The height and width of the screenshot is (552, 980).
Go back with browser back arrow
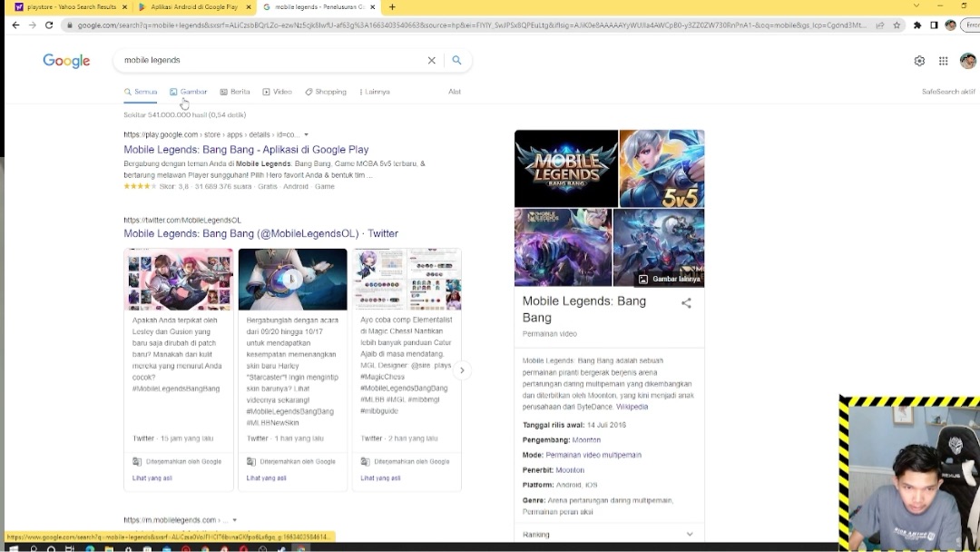[x=15, y=25]
